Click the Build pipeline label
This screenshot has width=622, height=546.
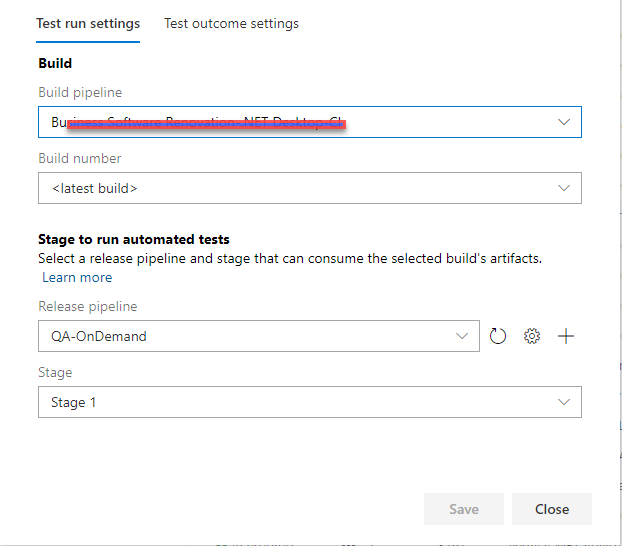[x=80, y=92]
